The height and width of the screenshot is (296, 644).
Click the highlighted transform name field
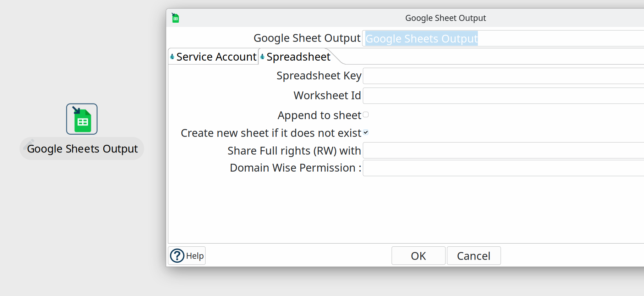[x=421, y=39]
